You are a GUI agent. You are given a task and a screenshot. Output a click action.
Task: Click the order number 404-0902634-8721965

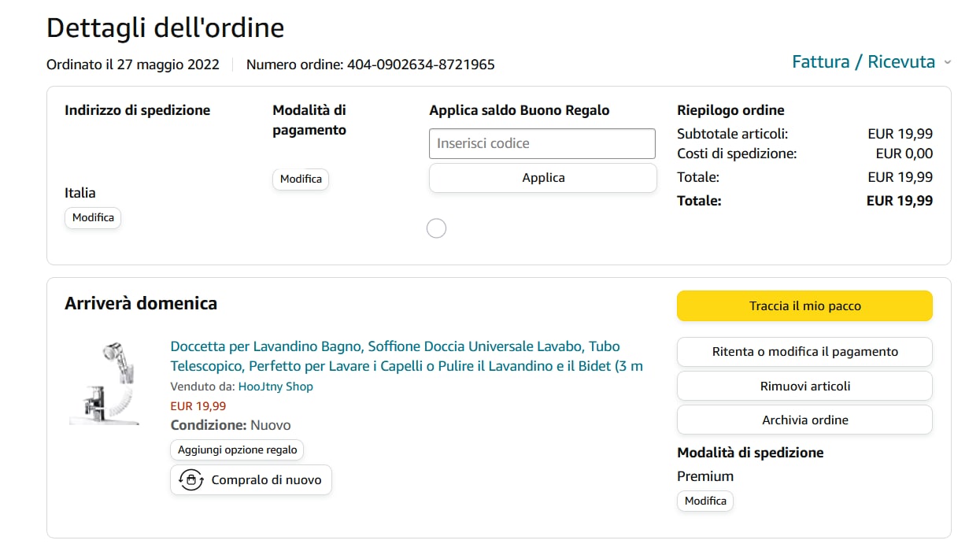tap(420, 65)
